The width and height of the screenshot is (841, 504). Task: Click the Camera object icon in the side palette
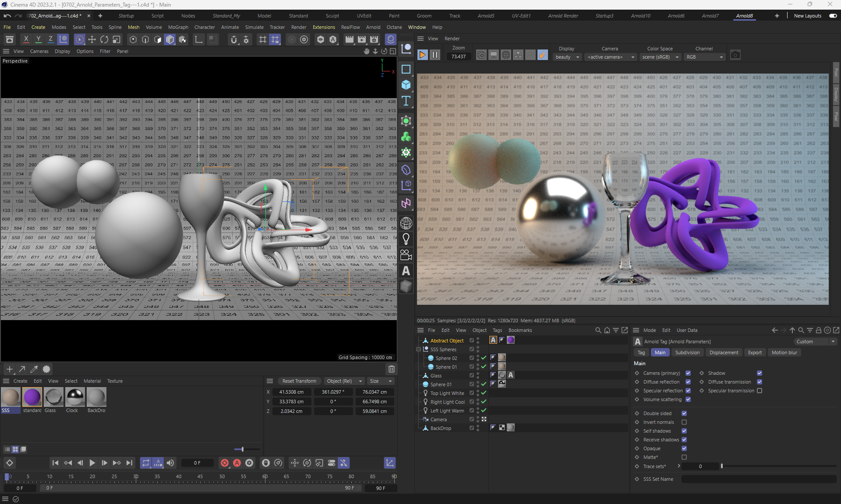(x=406, y=254)
